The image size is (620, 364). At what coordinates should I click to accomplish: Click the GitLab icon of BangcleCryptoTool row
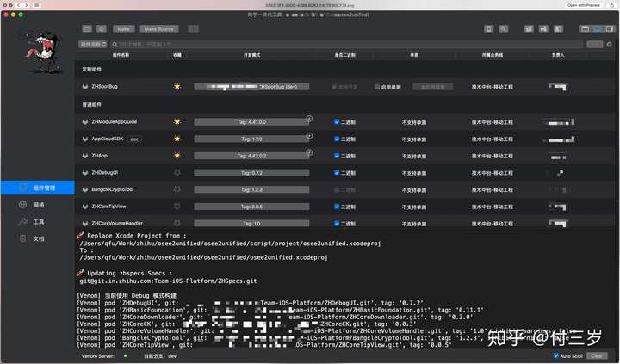84,189
